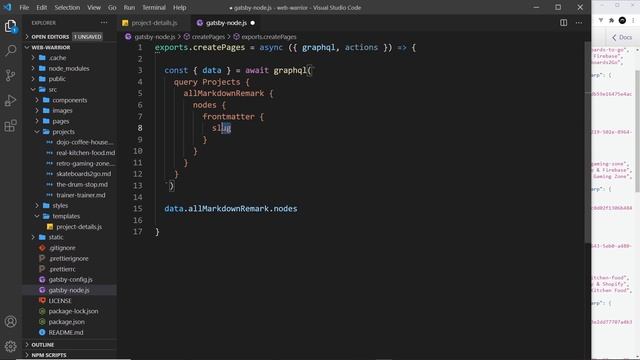
Task: Open the Manage gear icon
Action: [11, 347]
